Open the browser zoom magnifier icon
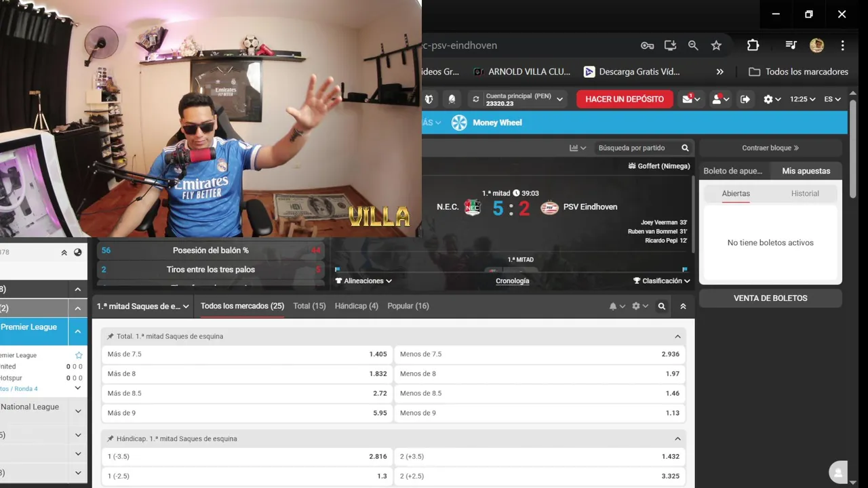 693,45
